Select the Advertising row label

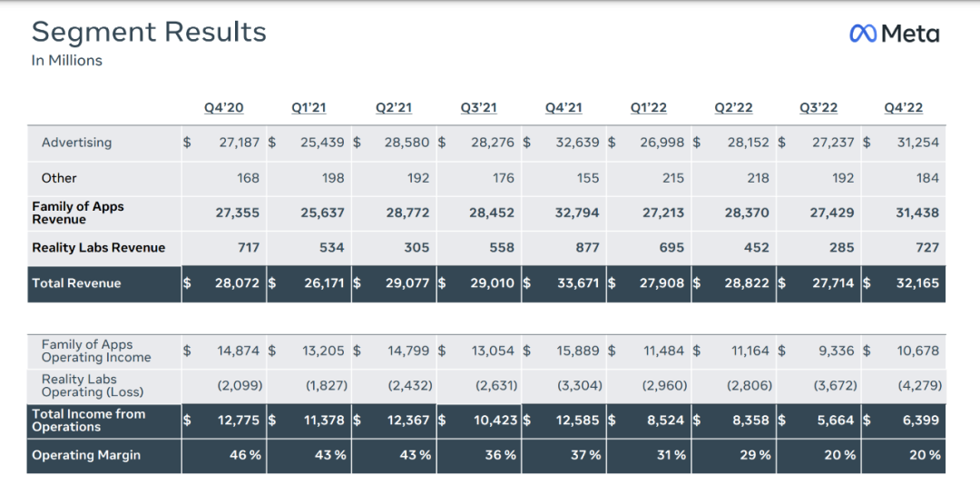76,143
